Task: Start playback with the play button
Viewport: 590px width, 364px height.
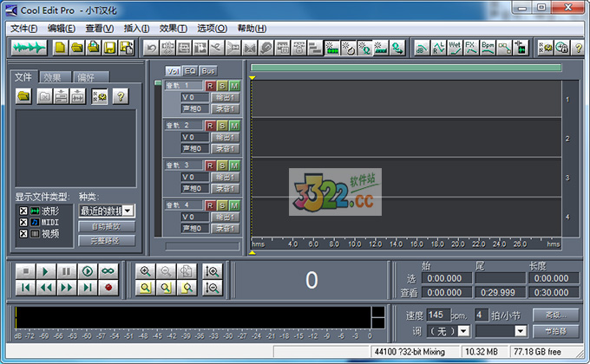Action: (46, 271)
